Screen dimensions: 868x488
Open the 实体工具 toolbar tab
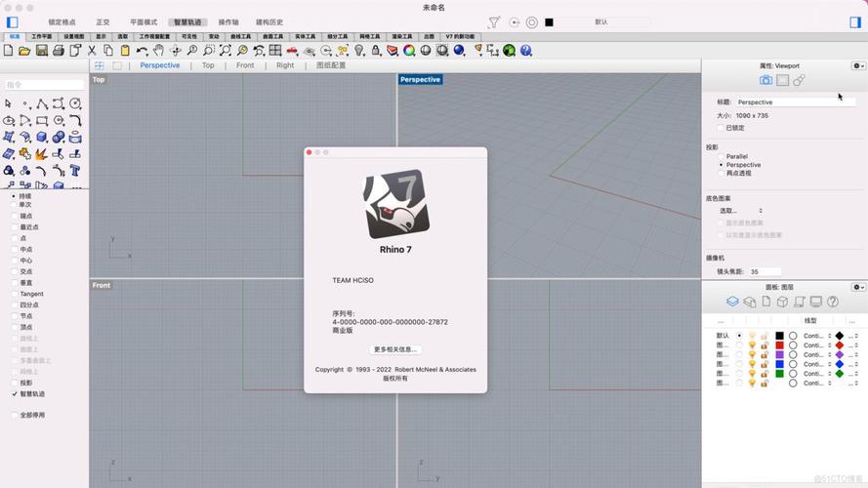[305, 36]
